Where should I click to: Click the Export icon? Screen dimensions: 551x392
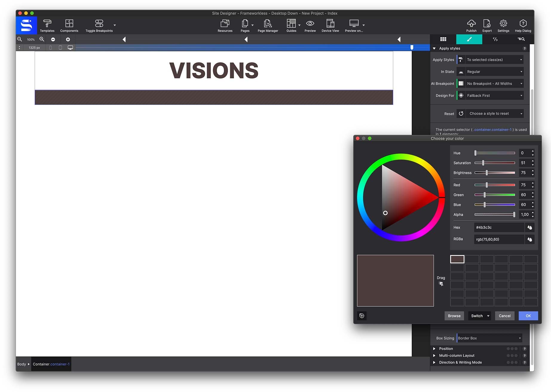point(487,23)
